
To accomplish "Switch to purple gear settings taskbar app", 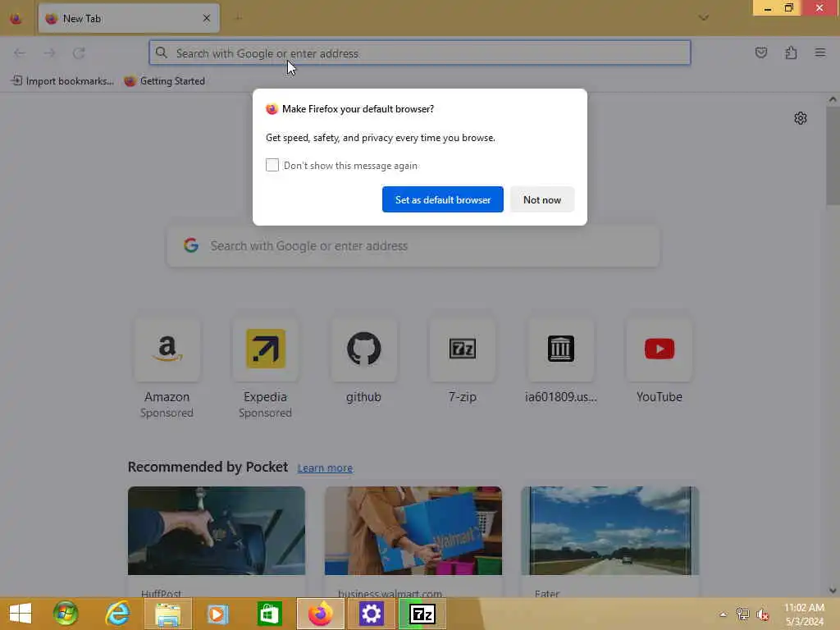I will [372, 614].
